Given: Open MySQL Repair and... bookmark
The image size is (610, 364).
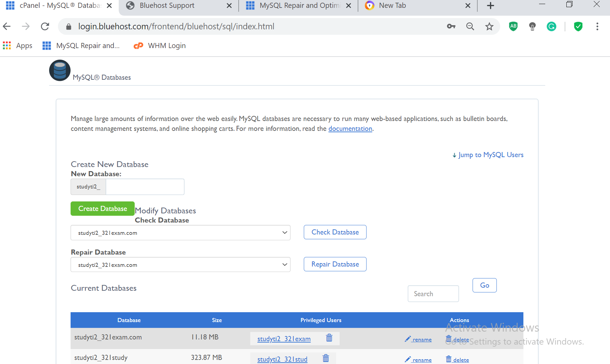Looking at the screenshot, I should click(81, 46).
